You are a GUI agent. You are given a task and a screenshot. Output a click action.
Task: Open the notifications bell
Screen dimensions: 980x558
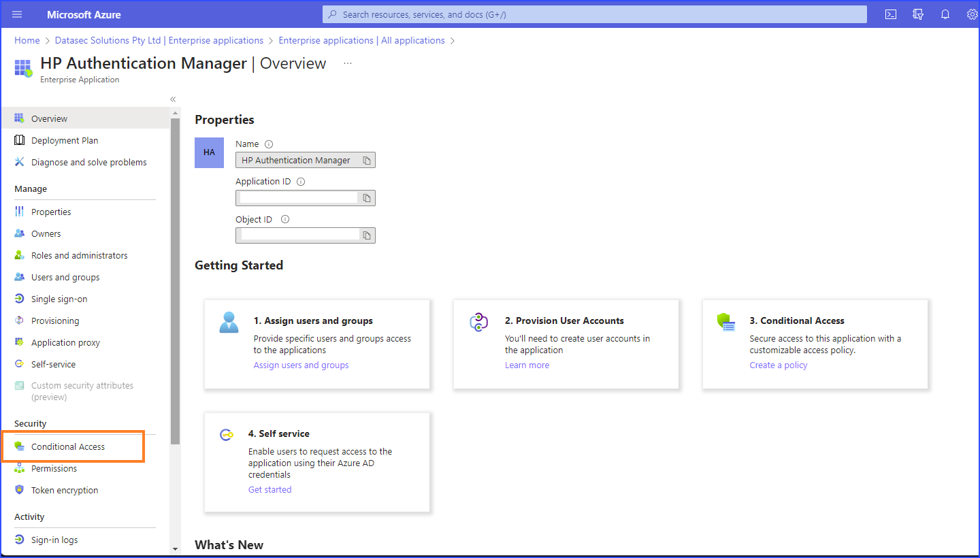point(945,14)
